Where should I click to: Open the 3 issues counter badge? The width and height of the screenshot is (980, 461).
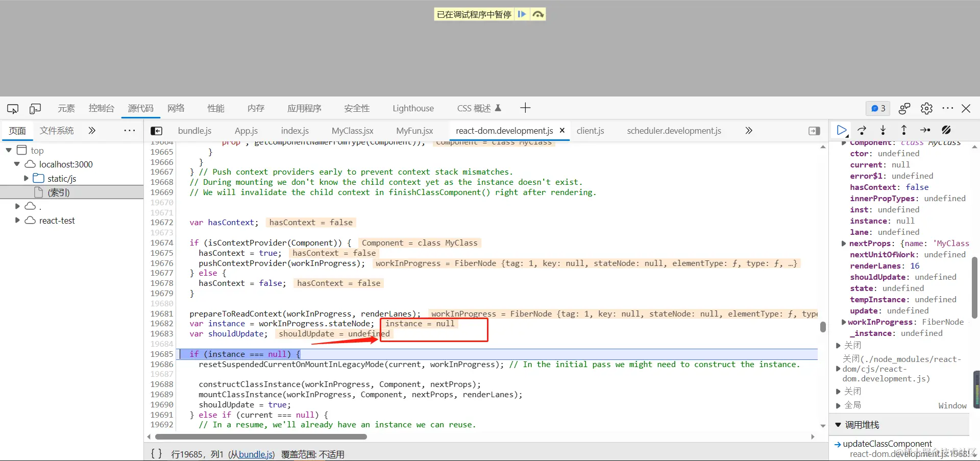(878, 108)
